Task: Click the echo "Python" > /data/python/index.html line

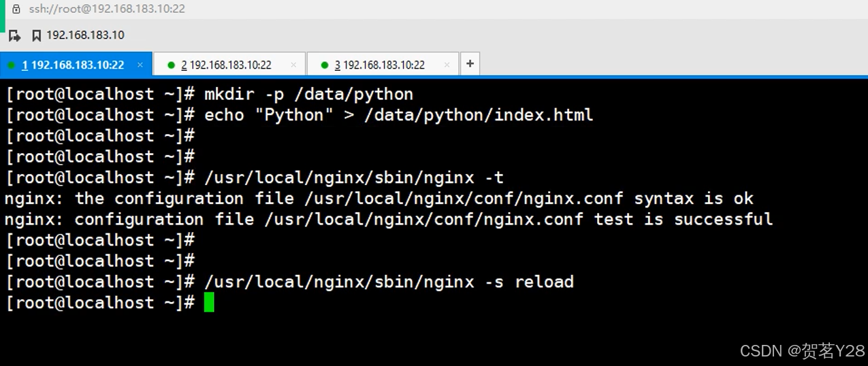Action: click(300, 115)
